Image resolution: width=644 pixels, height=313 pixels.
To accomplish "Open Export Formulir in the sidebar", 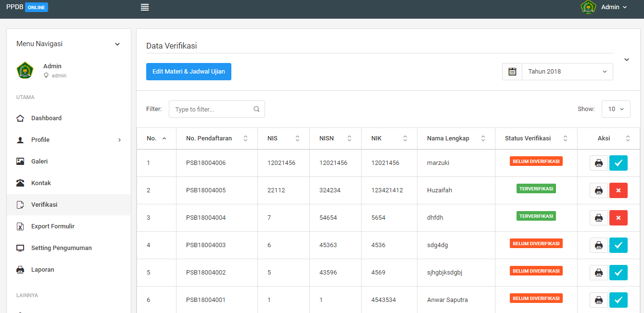I will 53,226.
